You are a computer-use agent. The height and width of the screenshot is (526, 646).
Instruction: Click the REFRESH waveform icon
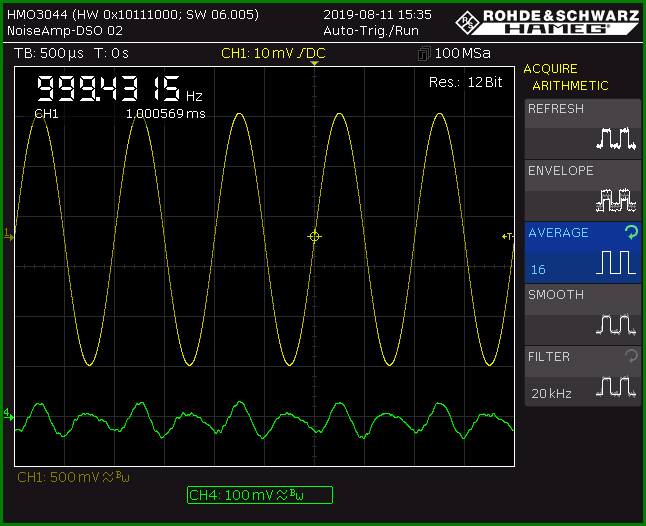(616, 138)
